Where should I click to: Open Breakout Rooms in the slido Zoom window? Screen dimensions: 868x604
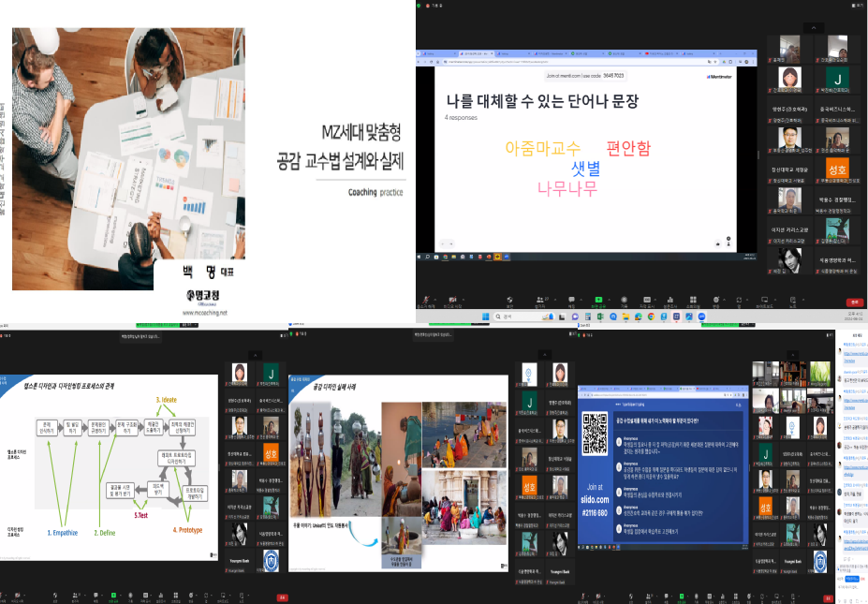pos(737,597)
